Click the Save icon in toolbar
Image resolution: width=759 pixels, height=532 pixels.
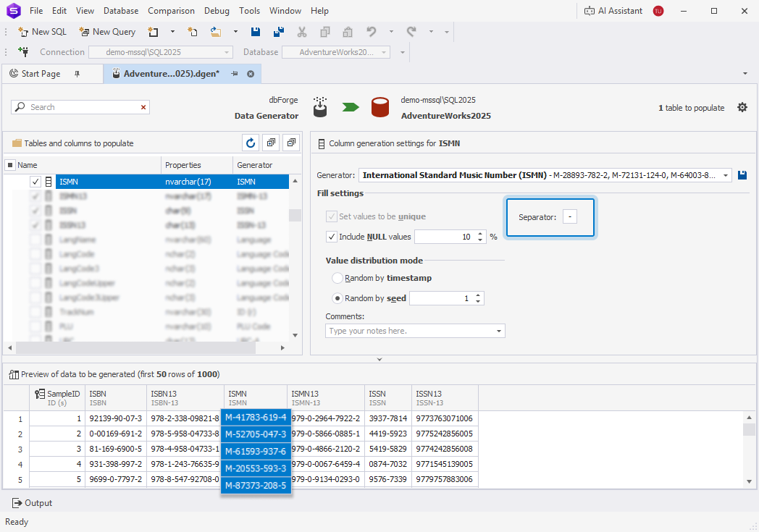(256, 32)
